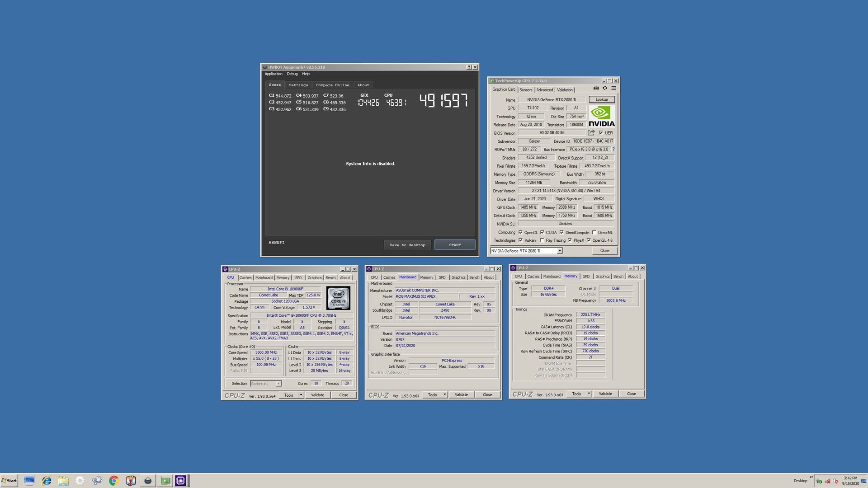
Task: Open the GPU-Z hamburger menu icon
Action: point(613,88)
